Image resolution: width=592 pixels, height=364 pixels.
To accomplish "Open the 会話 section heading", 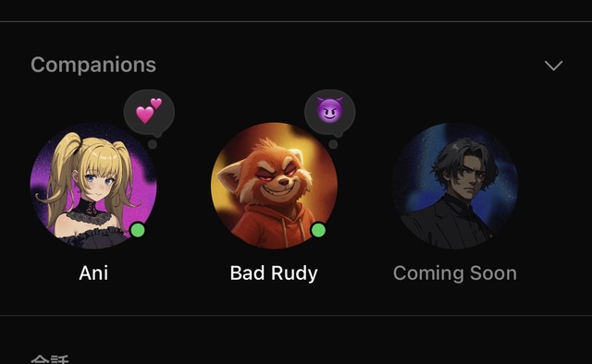I will tap(50, 359).
